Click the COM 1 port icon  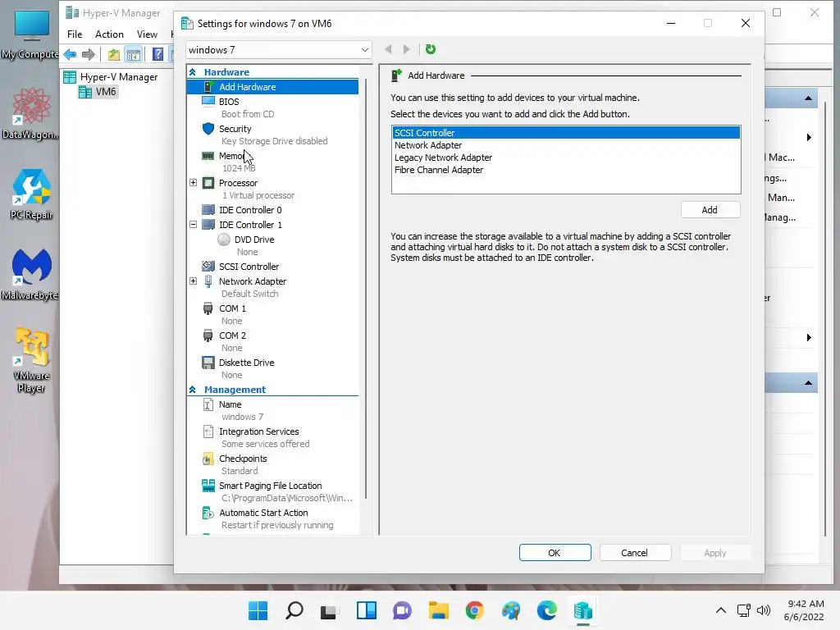click(x=208, y=308)
